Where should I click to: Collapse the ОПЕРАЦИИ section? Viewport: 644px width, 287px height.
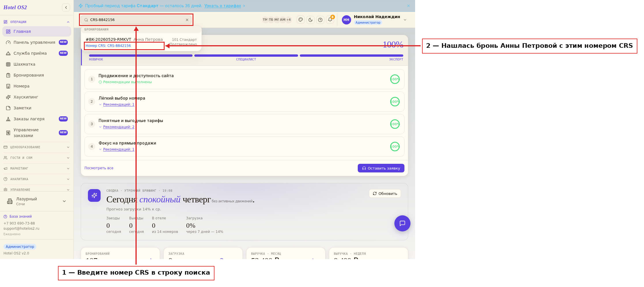pos(68,22)
